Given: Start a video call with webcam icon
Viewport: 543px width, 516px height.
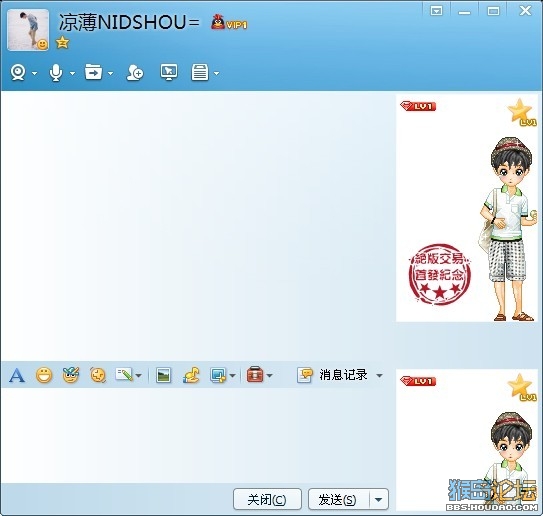Looking at the screenshot, I should [18, 72].
